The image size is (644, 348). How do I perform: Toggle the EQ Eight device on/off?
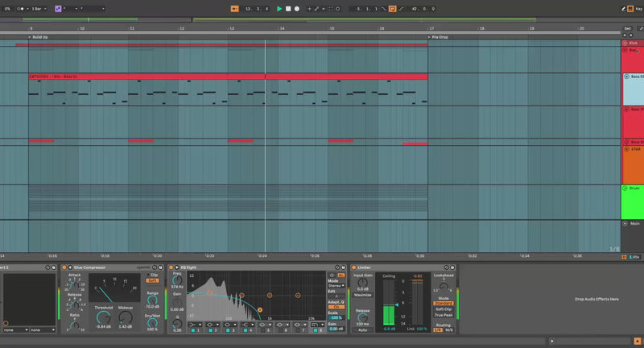(171, 267)
